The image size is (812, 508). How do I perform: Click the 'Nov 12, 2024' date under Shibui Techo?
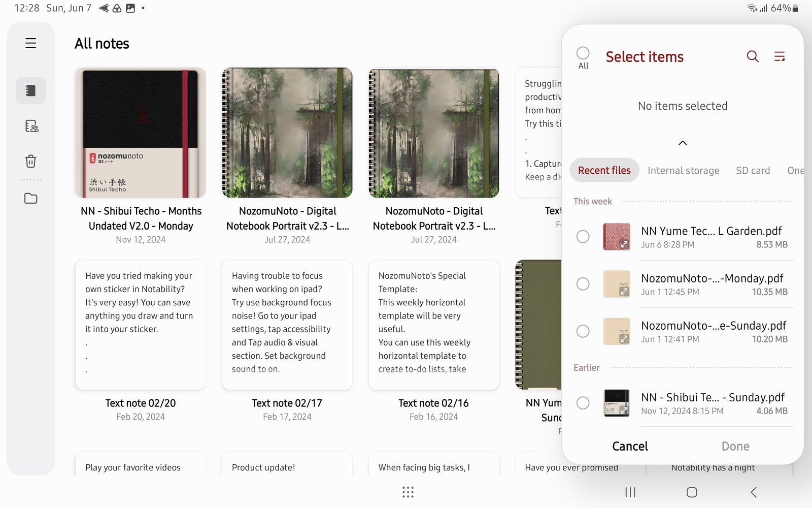[141, 239]
